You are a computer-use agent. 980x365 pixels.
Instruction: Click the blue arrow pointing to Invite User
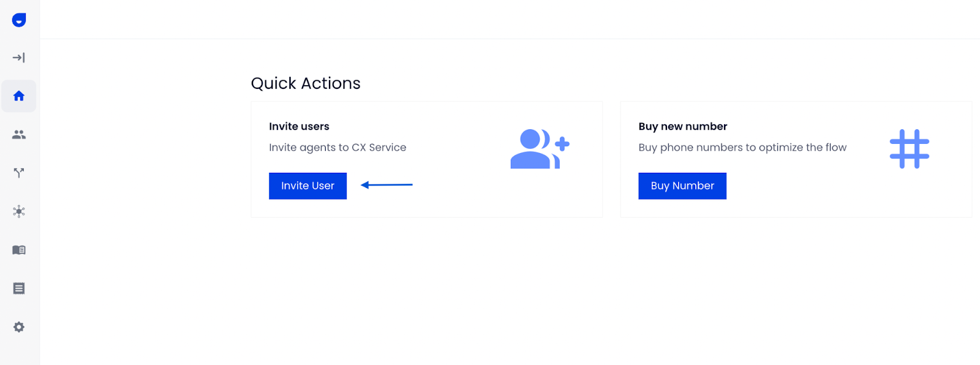click(x=386, y=184)
